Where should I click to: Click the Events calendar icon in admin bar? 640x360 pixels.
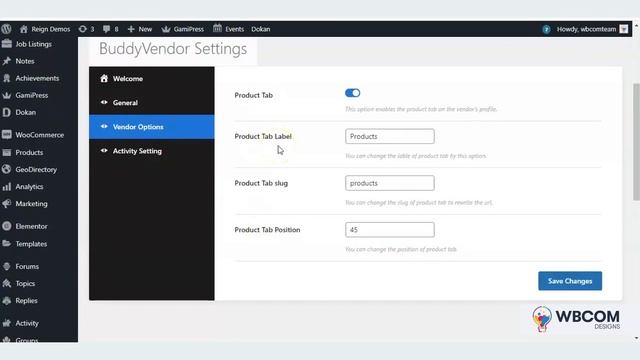tap(217, 29)
